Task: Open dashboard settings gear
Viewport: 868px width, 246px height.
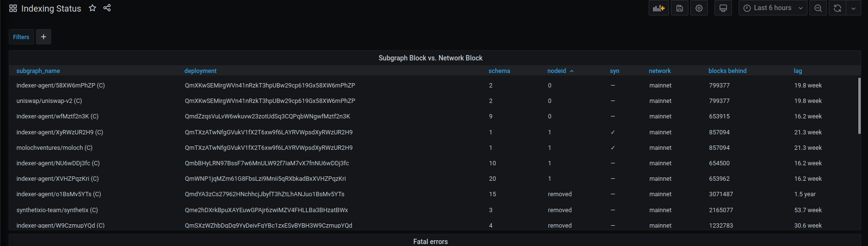Action: 699,8
